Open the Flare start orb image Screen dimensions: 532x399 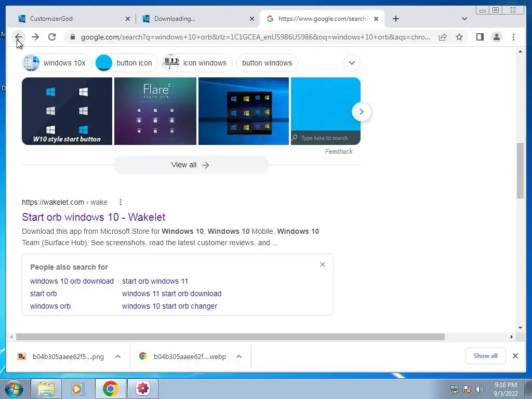[x=155, y=111]
